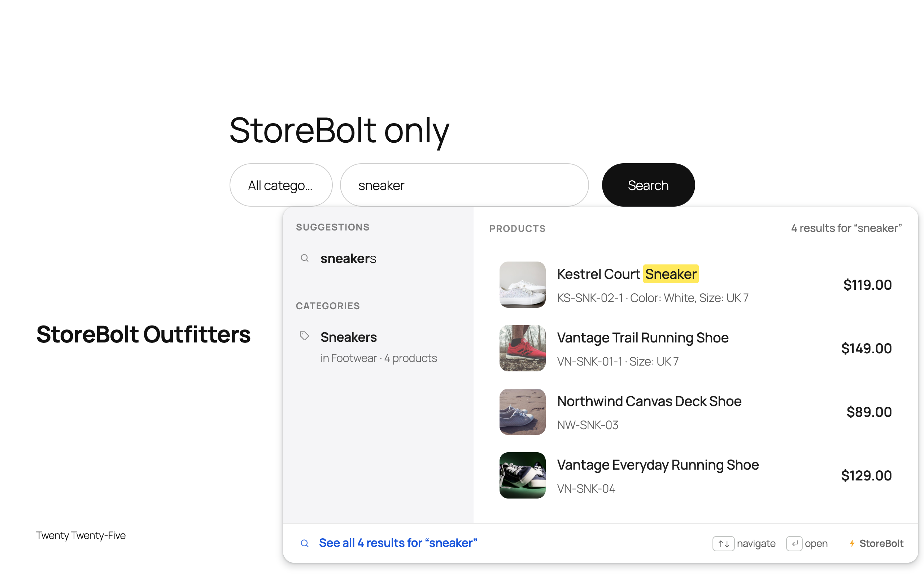This screenshot has height=578, width=924.
Task: Click the StoreBolt lightning bolt icon
Action: click(x=852, y=544)
